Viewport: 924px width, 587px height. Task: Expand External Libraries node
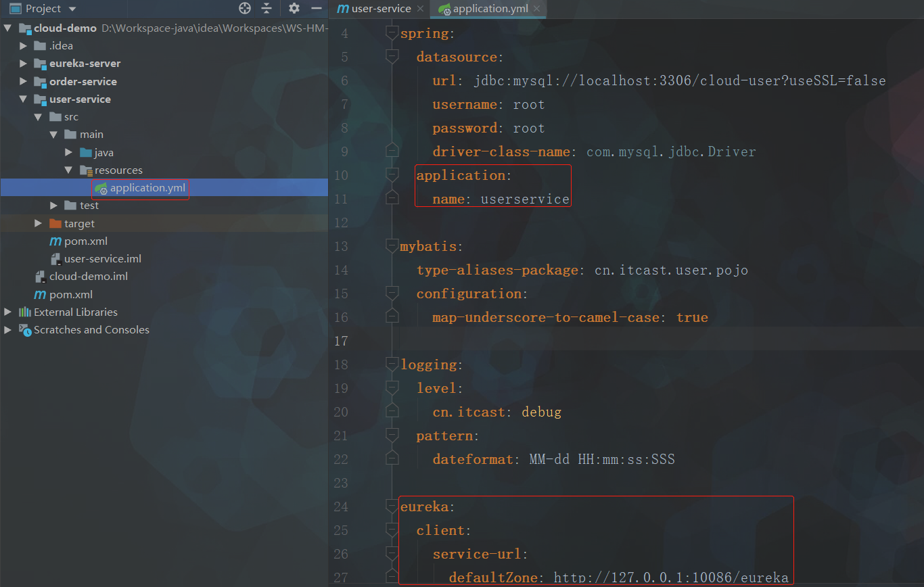(8, 312)
